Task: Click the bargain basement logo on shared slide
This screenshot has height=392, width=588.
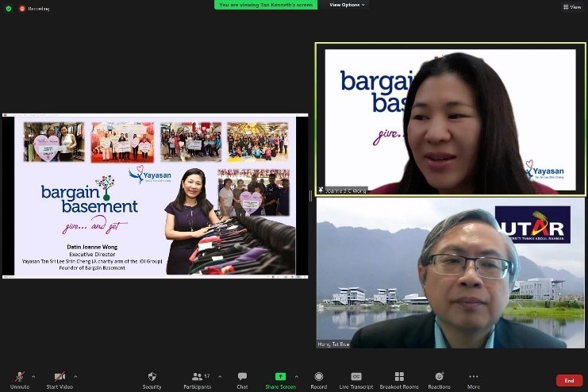Action: click(90, 194)
